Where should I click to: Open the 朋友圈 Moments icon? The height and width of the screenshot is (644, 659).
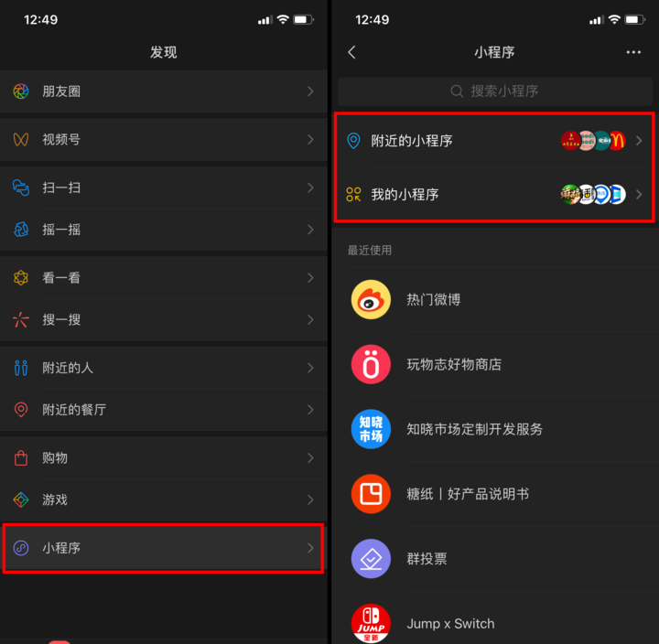pyautogui.click(x=20, y=91)
